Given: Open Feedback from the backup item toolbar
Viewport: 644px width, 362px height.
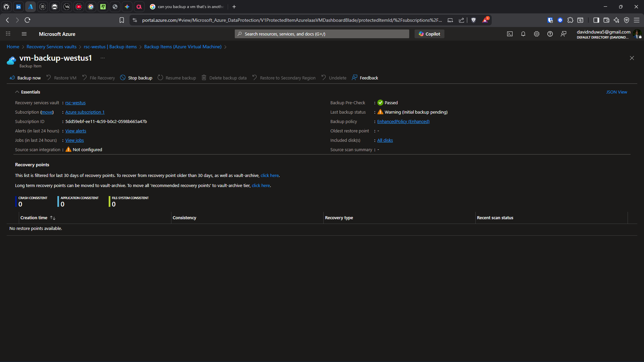Looking at the screenshot, I should [x=365, y=78].
